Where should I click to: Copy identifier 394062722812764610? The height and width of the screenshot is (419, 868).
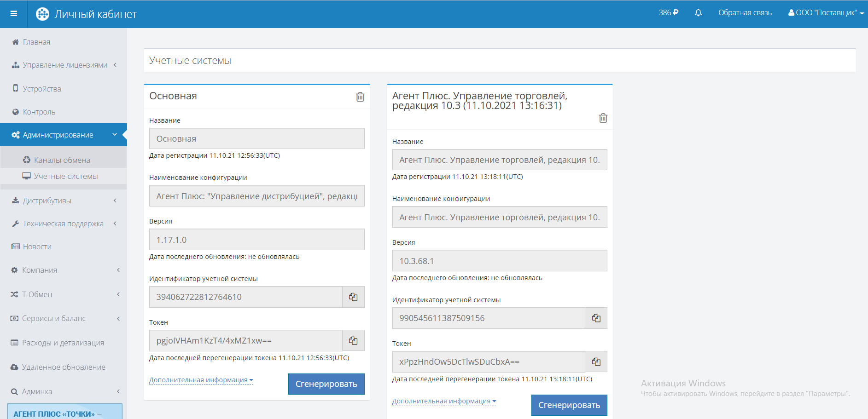coord(353,297)
